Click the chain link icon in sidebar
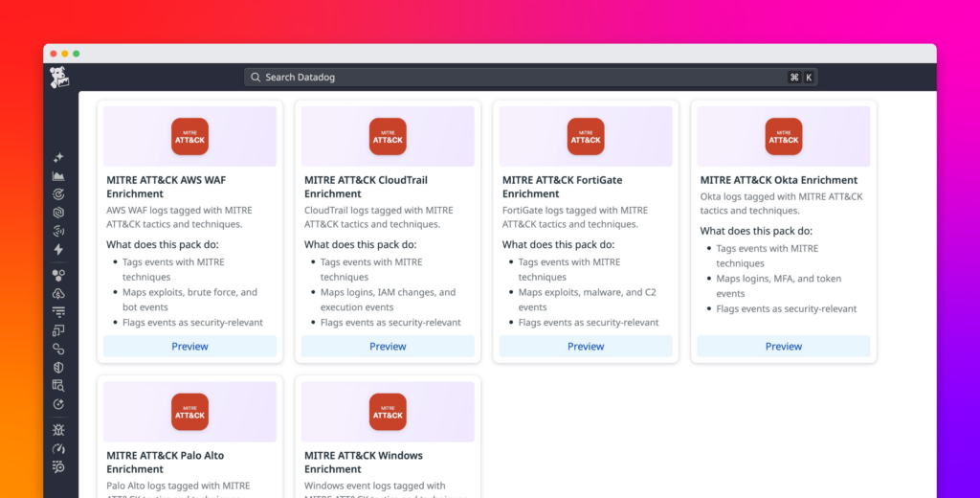This screenshot has height=498, width=980. [x=58, y=349]
